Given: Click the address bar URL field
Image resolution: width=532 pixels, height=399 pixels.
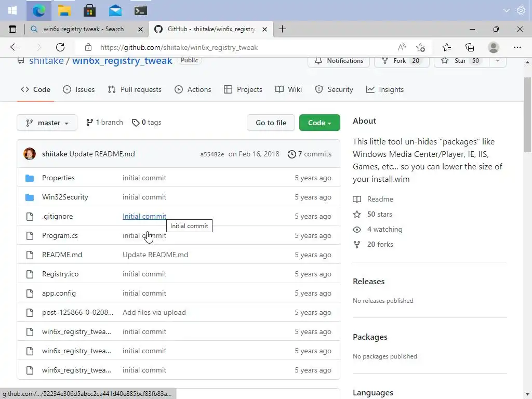Looking at the screenshot, I should tap(237, 47).
